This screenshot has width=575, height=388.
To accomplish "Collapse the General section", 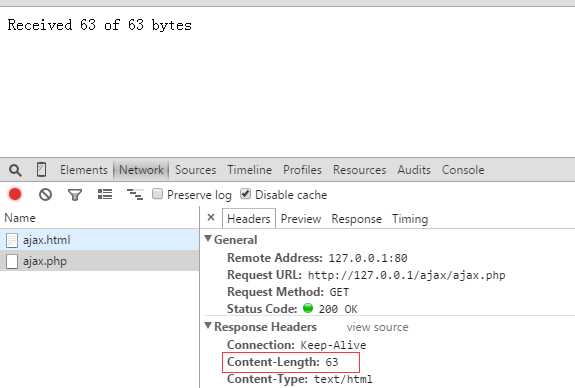I will 208,239.
